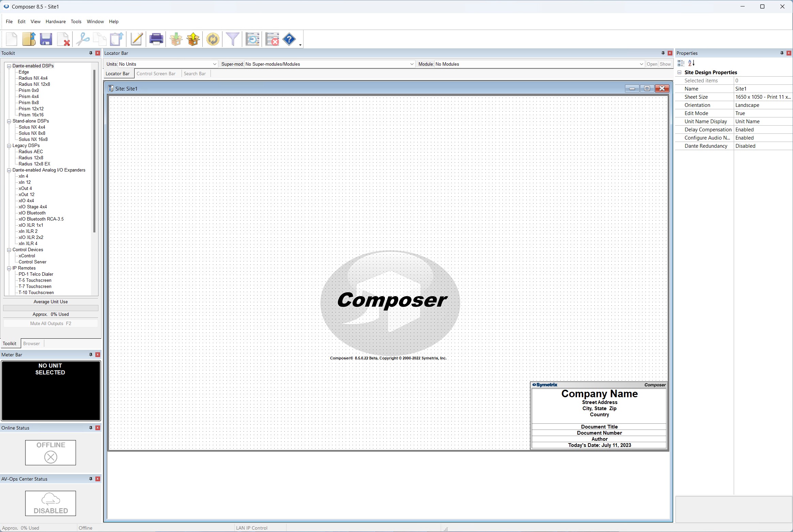Save the site using the floppy disk icon
The height and width of the screenshot is (532, 793).
46,39
